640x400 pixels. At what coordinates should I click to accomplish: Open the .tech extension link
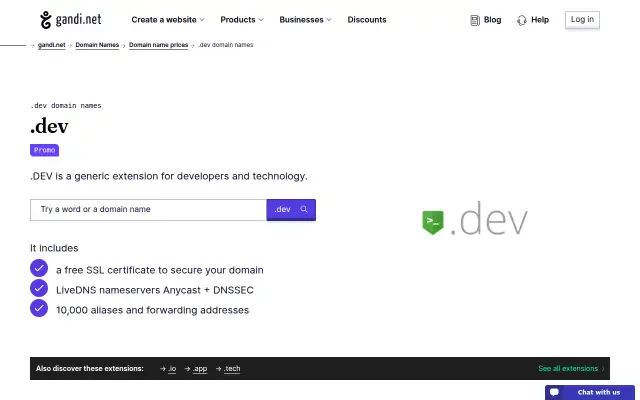pyautogui.click(x=232, y=369)
